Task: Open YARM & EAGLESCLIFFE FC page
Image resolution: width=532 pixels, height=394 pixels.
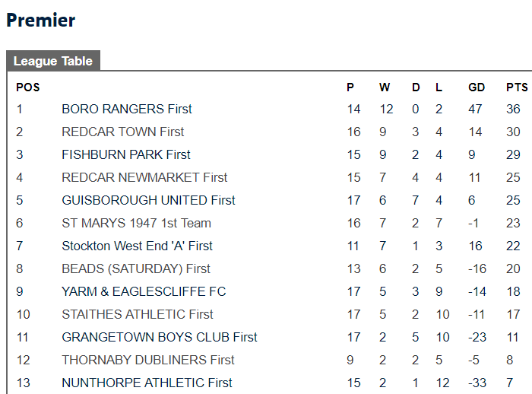Action: tap(144, 291)
